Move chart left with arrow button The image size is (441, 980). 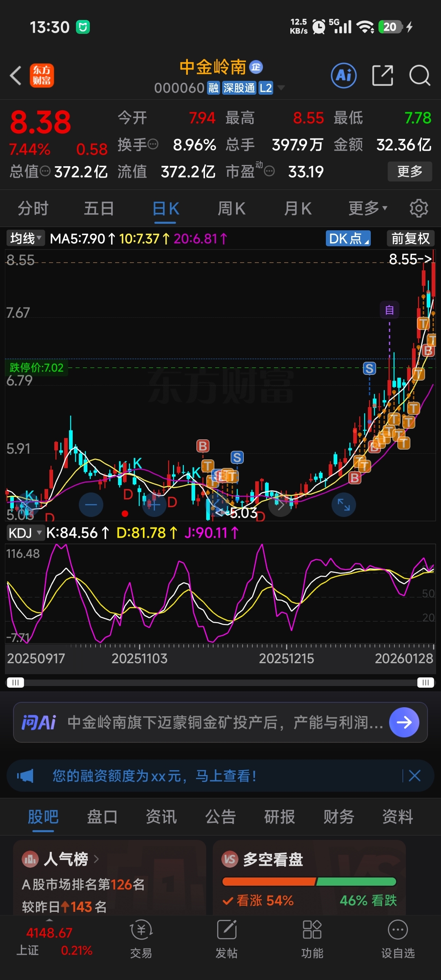tap(218, 505)
